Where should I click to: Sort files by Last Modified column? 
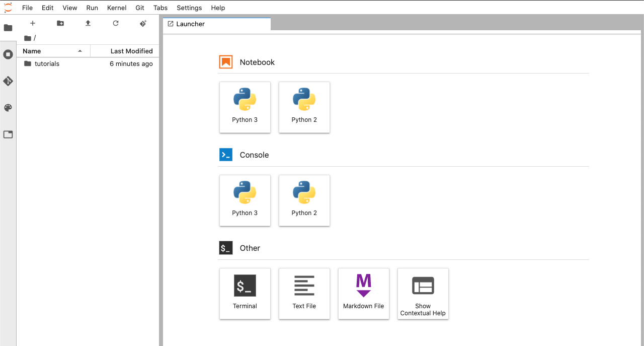(125, 51)
